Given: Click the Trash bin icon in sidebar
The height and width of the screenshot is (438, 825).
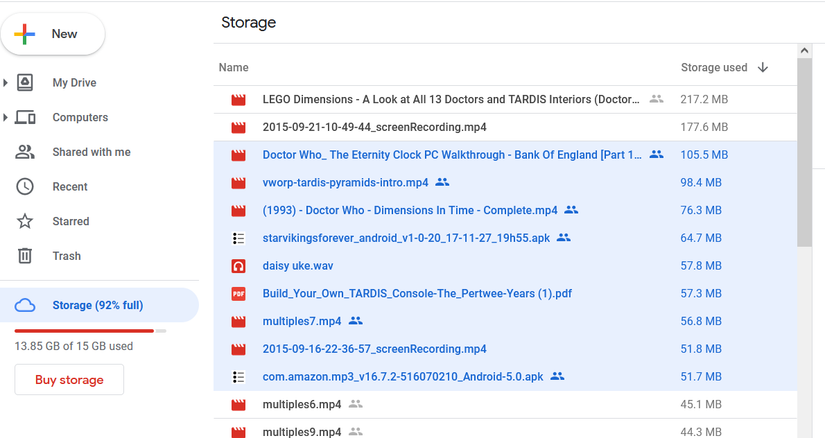Looking at the screenshot, I should click(x=26, y=256).
